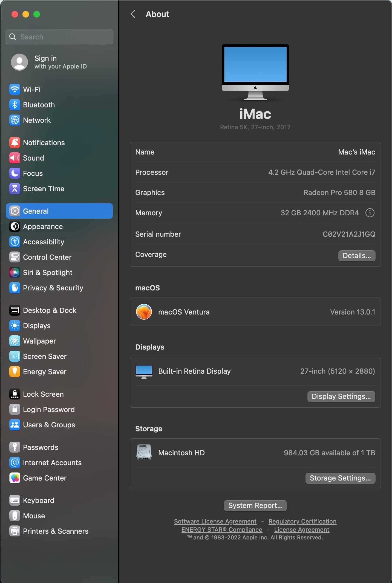Image resolution: width=392 pixels, height=583 pixels.
Task: Click the computer name Mac's iMac
Action: coord(356,152)
